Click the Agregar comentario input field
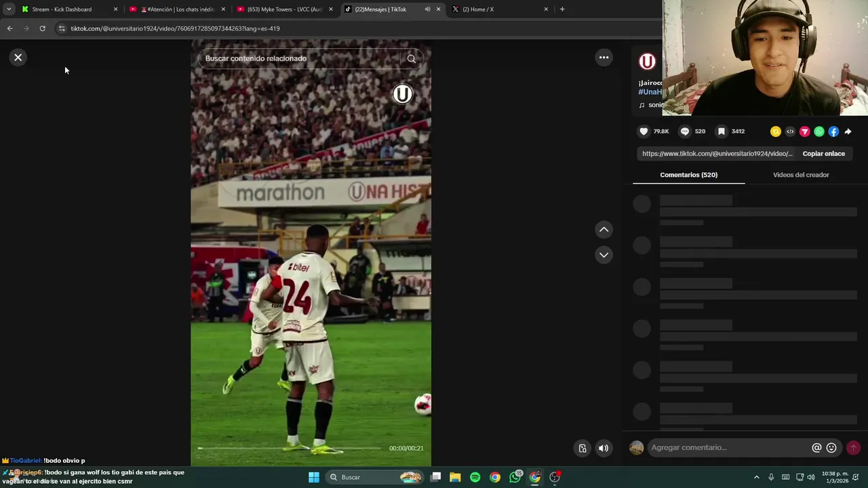This screenshot has width=868, height=488. pyautogui.click(x=729, y=447)
